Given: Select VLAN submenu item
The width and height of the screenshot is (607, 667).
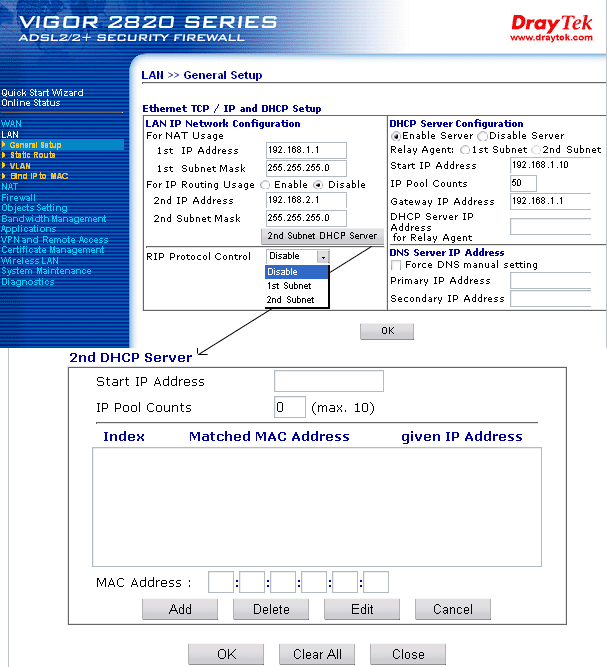Looking at the screenshot, I should pos(20,166).
